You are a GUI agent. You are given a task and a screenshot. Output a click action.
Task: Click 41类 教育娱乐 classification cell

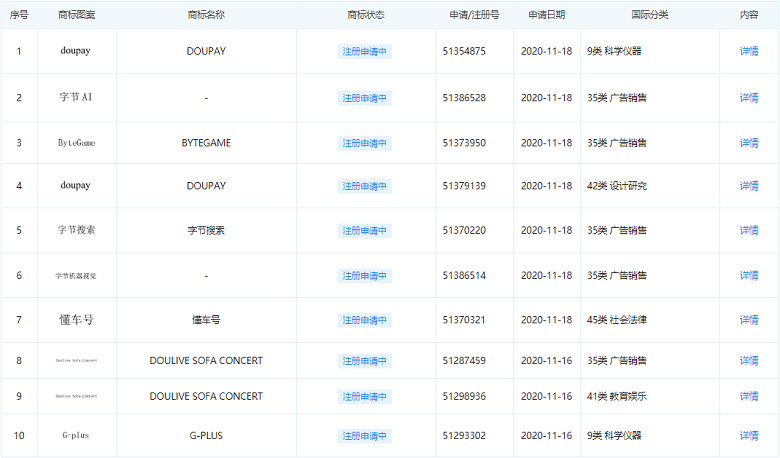(x=617, y=396)
